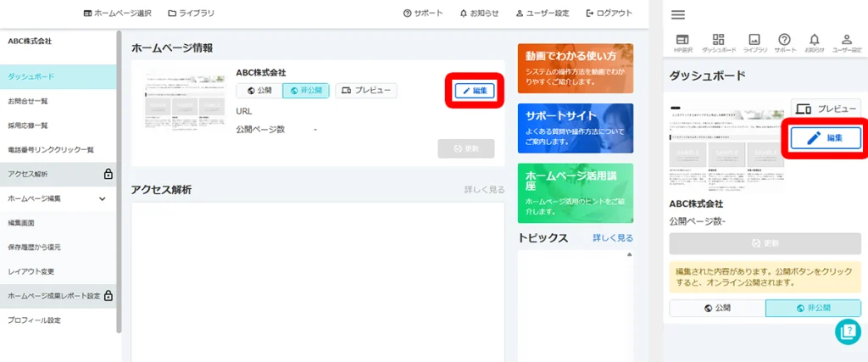Open the teal help chat icon at bottom right
The width and height of the screenshot is (868, 362).
tap(848, 331)
